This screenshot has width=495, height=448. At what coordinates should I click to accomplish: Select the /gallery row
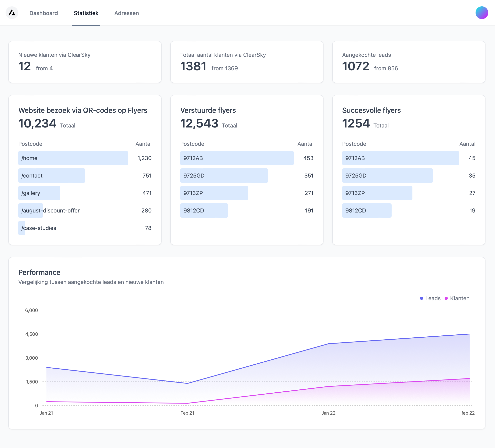pyautogui.click(x=85, y=193)
